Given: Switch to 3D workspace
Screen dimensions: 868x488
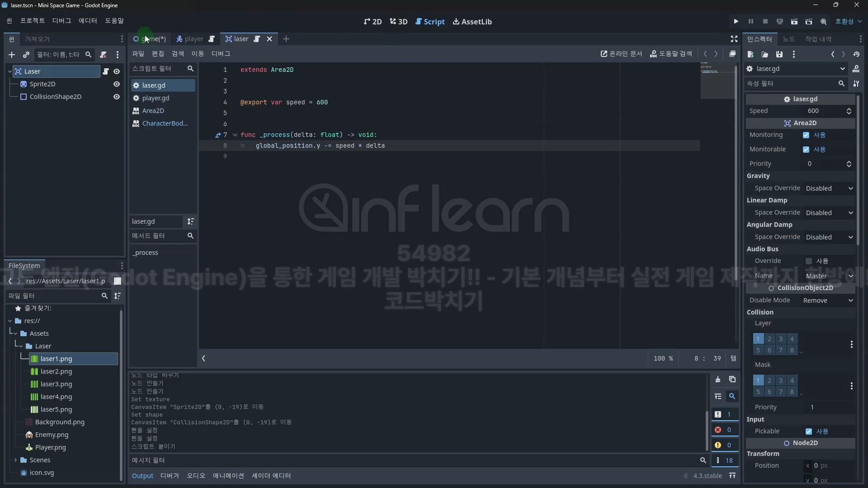Looking at the screenshot, I should (399, 22).
